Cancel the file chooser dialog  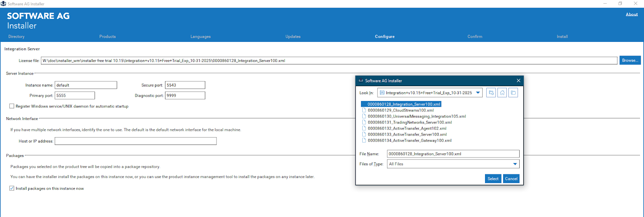click(511, 179)
